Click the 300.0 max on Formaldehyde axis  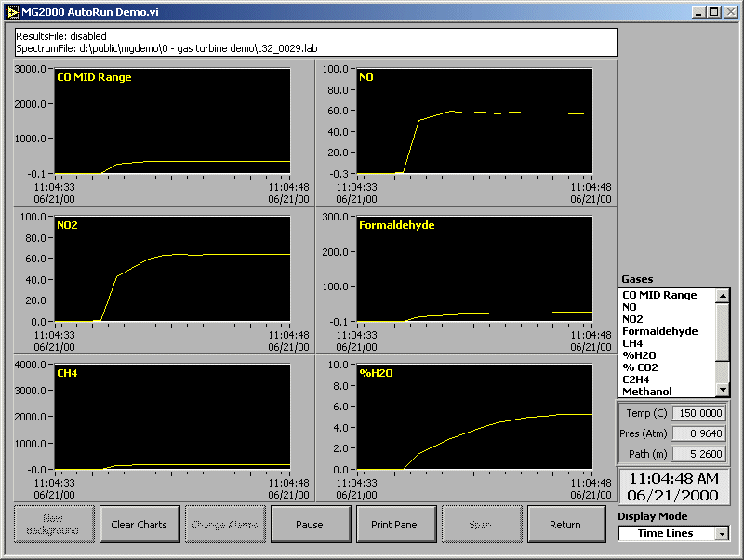335,217
